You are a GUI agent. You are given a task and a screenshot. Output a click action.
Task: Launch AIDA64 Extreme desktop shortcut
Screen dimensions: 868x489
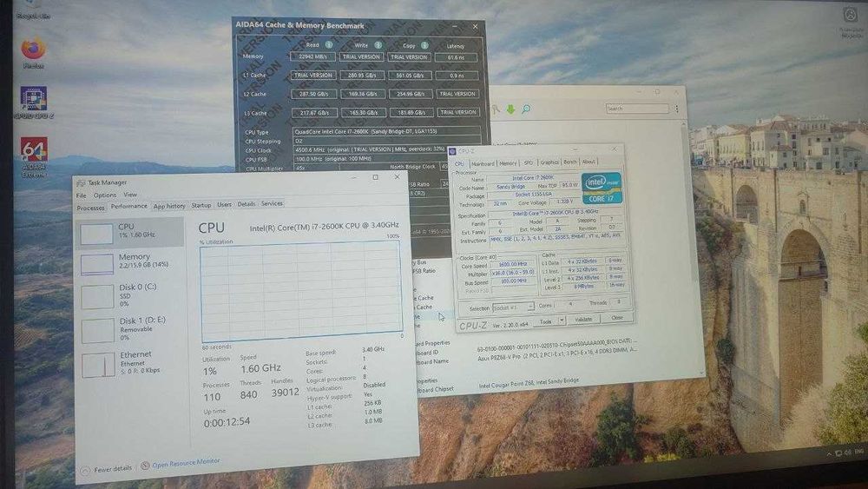34,156
